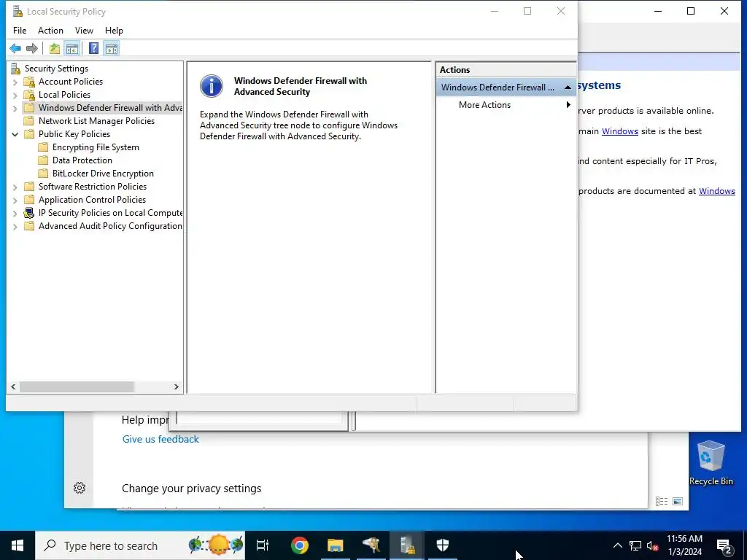Viewport: 747px width, 560px height.
Task: Click the tree scrollbar left arrow
Action: point(13,386)
